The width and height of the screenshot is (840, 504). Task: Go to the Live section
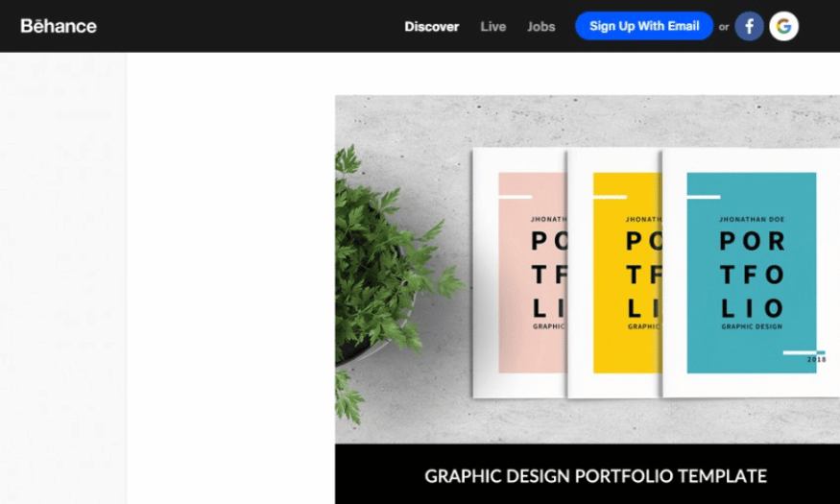point(492,26)
